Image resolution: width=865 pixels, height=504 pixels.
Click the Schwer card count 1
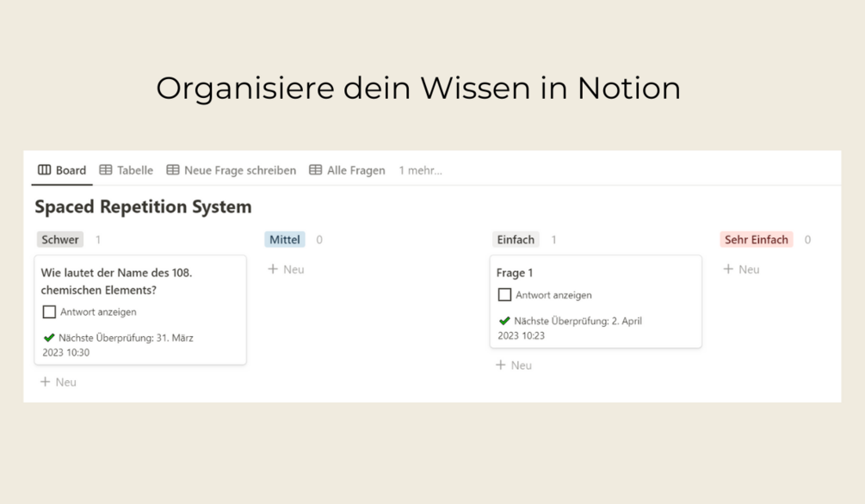click(x=97, y=240)
